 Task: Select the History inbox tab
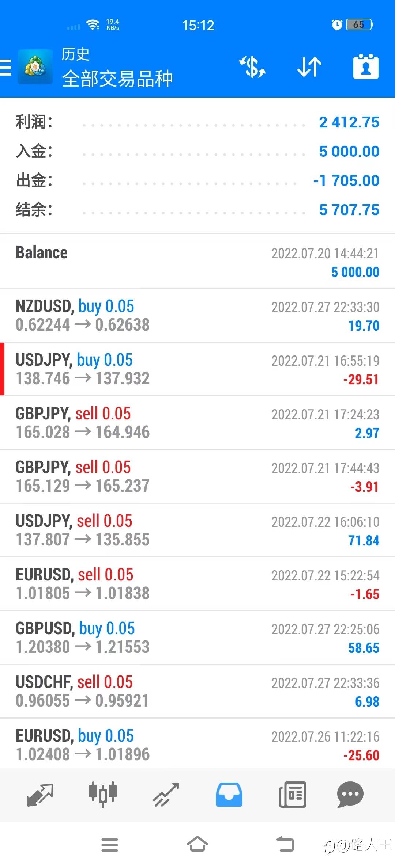[229, 795]
